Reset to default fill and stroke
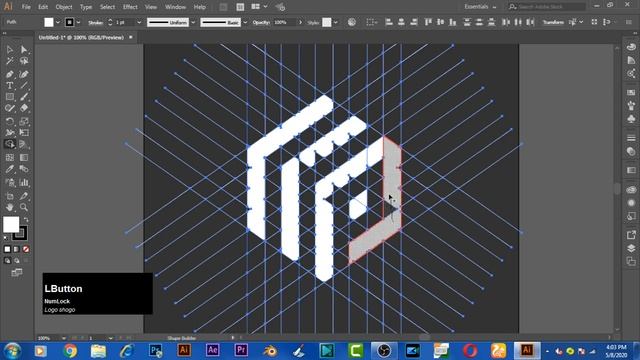Viewport: 640px width, 360px height. (6, 238)
